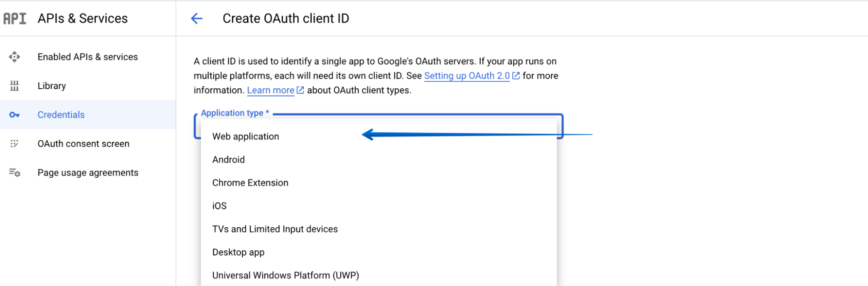The width and height of the screenshot is (868, 286).
Task: Select Chrome Extension option
Action: coord(379,183)
